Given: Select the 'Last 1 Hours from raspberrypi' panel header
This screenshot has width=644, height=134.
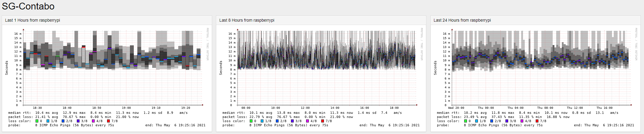Looking at the screenshot, I should point(107,20).
